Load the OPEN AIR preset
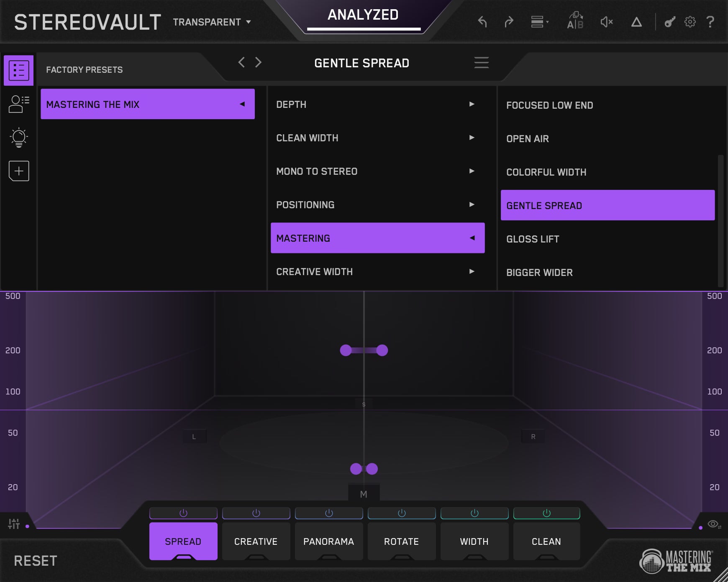The height and width of the screenshot is (582, 728). (608, 138)
